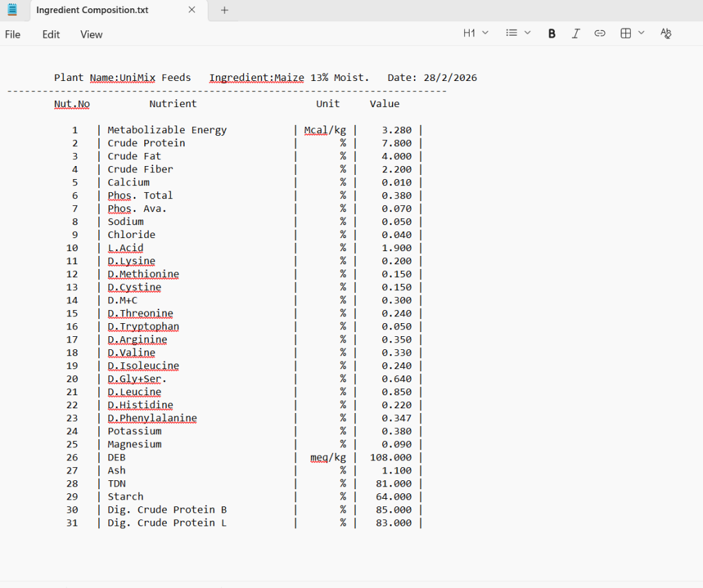Image resolution: width=703 pixels, height=588 pixels.
Task: Click the bulleted list icon
Action: pos(511,33)
